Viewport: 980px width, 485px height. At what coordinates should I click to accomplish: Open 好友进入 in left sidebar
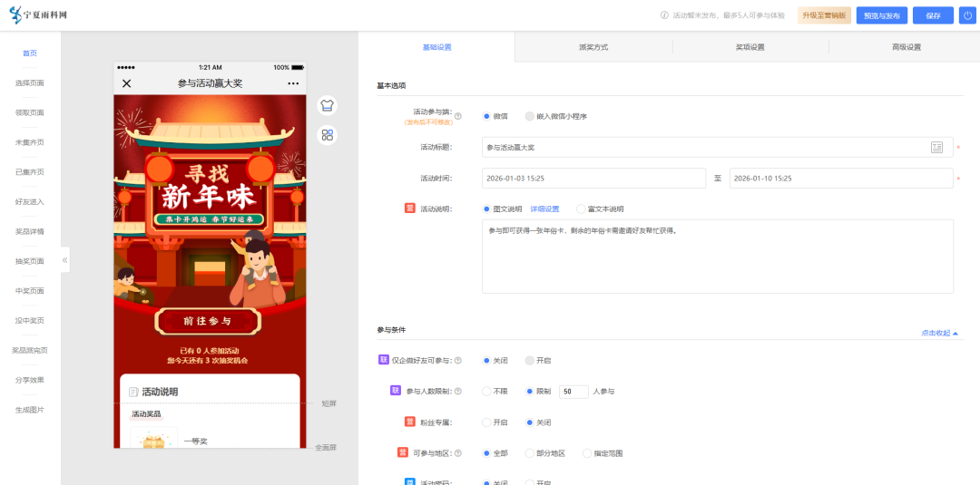click(x=30, y=201)
